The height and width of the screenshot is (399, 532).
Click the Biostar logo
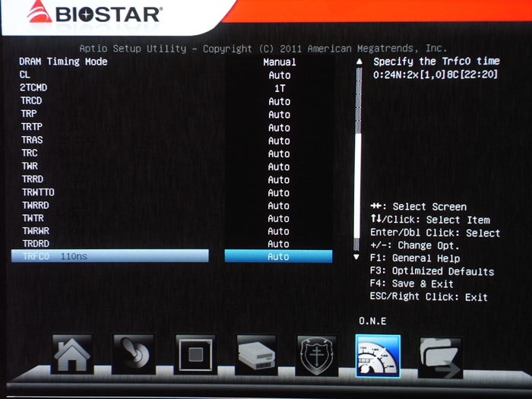[x=94, y=14]
